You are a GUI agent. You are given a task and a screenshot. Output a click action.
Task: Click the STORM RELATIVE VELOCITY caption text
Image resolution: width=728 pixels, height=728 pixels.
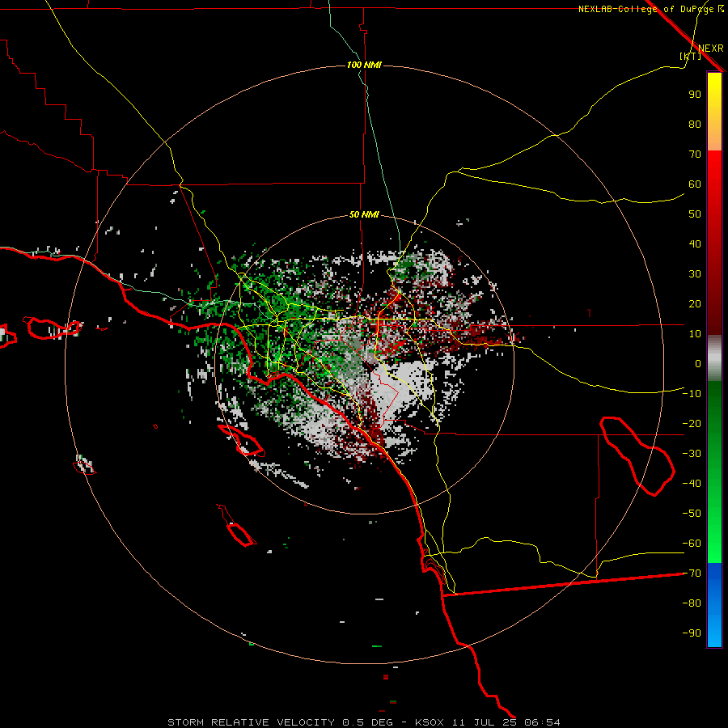click(252, 722)
